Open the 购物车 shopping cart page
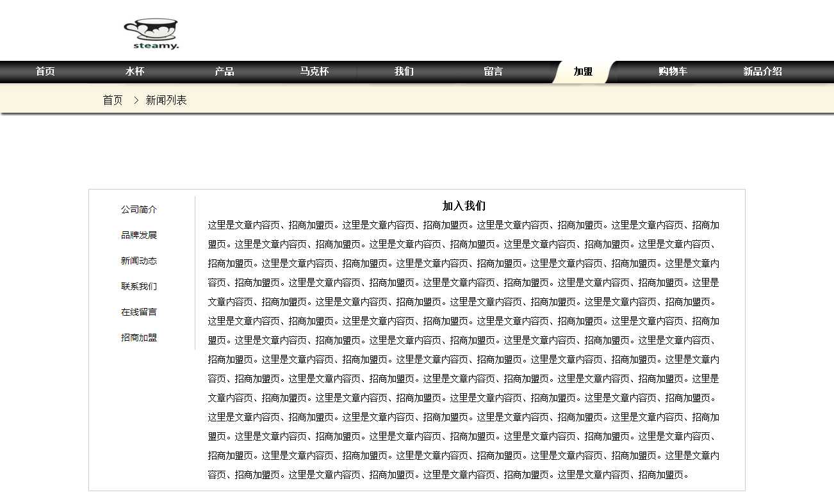The image size is (834, 504). click(673, 72)
